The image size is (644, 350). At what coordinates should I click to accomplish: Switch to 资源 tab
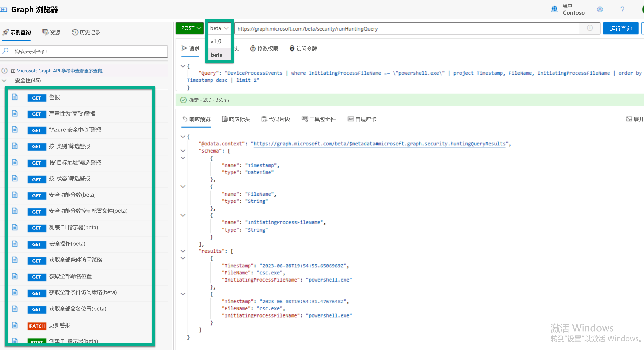51,32
